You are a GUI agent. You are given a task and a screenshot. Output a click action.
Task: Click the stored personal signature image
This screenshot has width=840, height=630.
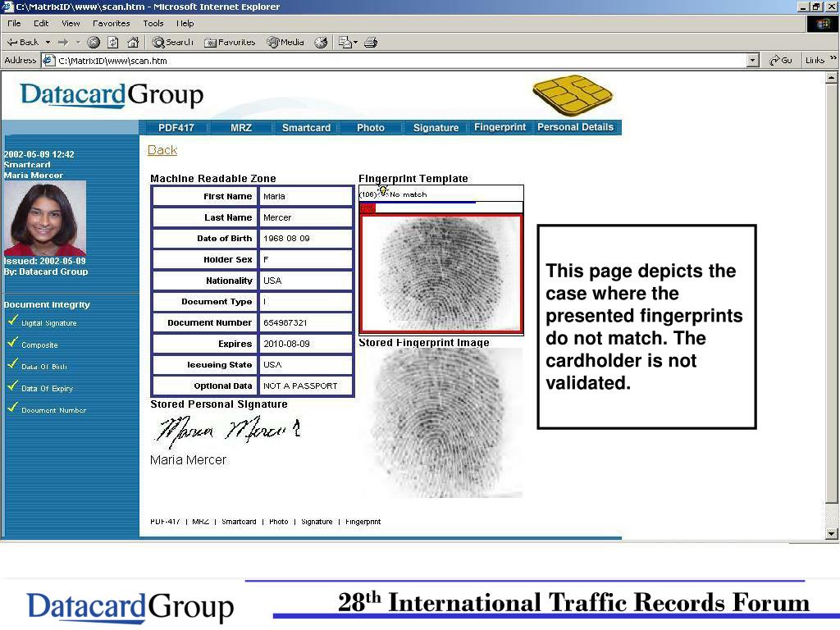228,431
